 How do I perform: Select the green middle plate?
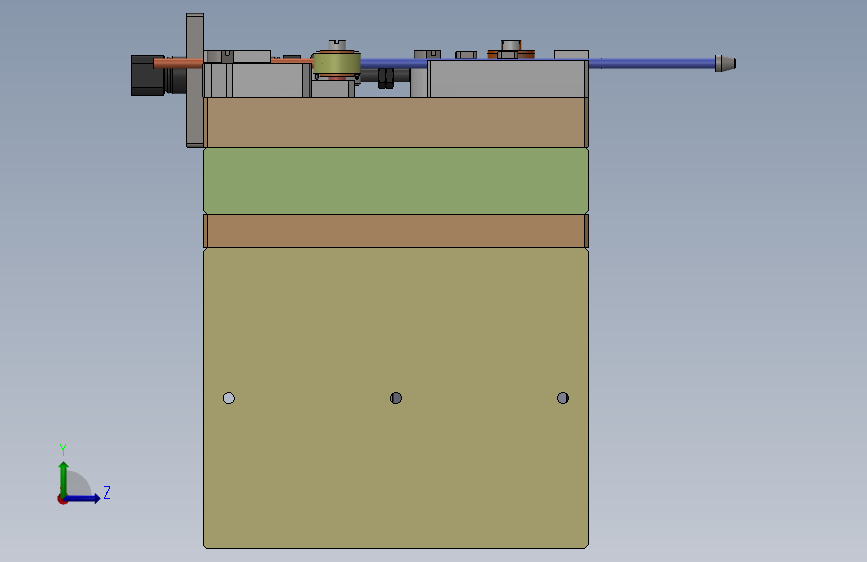click(x=396, y=181)
